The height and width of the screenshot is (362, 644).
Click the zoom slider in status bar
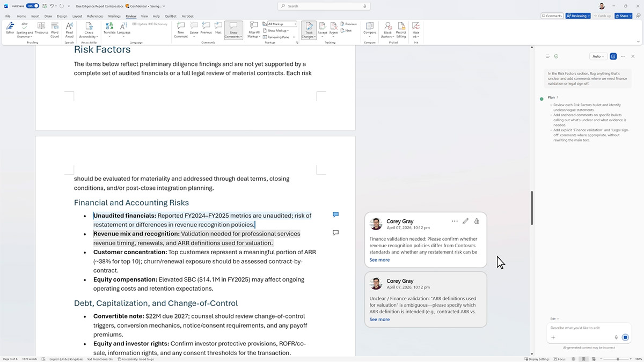click(x=618, y=359)
